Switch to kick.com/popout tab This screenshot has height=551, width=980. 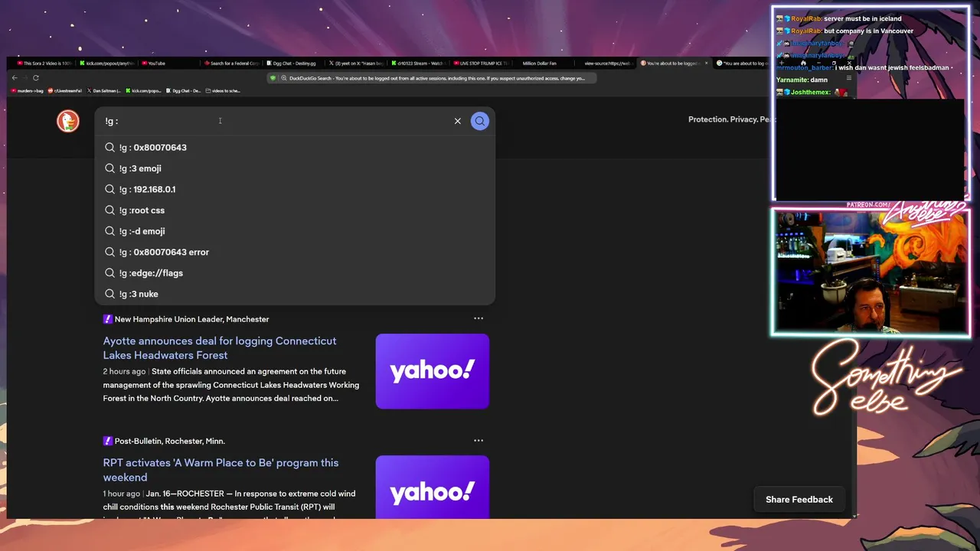(107, 64)
